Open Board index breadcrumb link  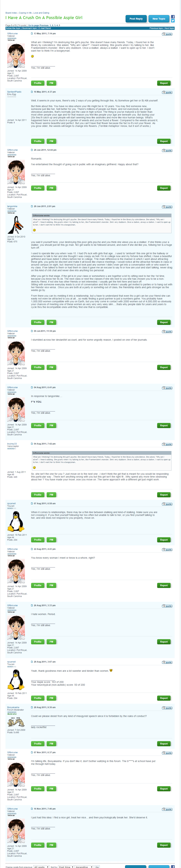(11, 13)
